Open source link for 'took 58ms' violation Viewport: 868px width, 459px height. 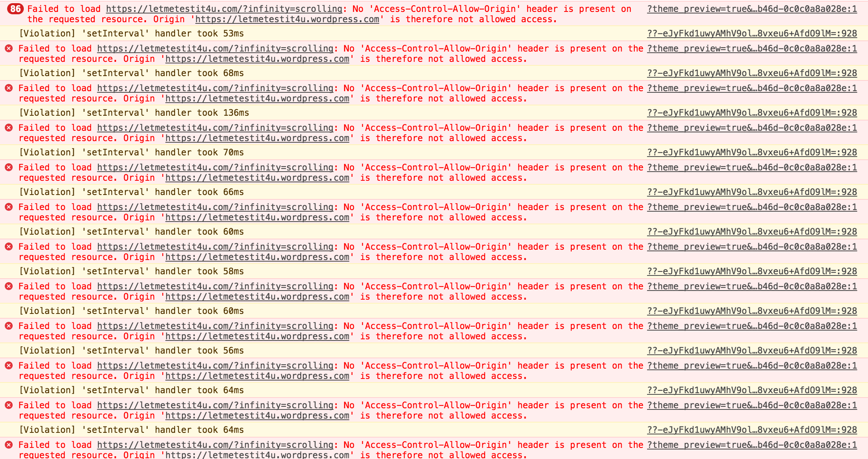tap(752, 271)
